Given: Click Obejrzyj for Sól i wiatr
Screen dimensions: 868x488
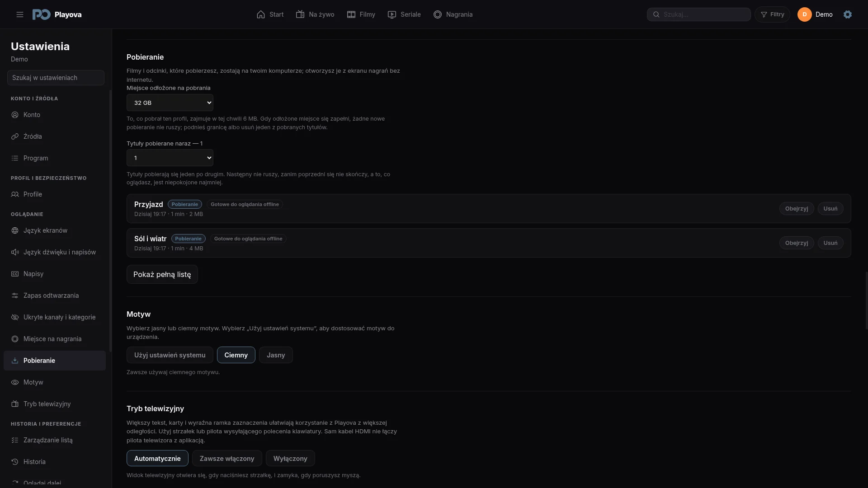Looking at the screenshot, I should (797, 243).
